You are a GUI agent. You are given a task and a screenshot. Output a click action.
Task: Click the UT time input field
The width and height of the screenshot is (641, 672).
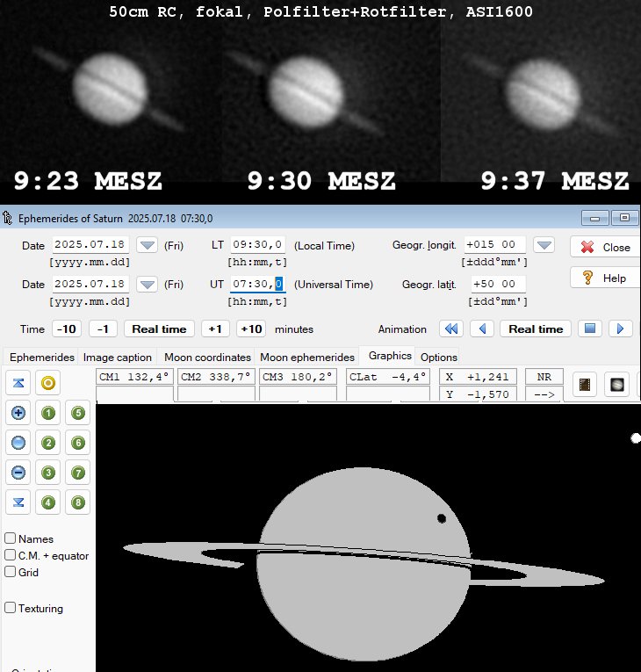(256, 284)
